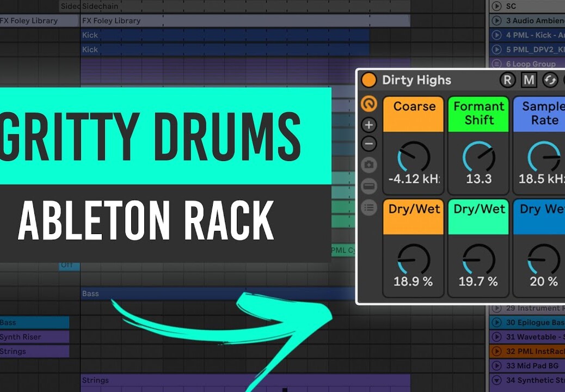This screenshot has width=565, height=392.
Task: Click the 20 % value
Action: (544, 281)
